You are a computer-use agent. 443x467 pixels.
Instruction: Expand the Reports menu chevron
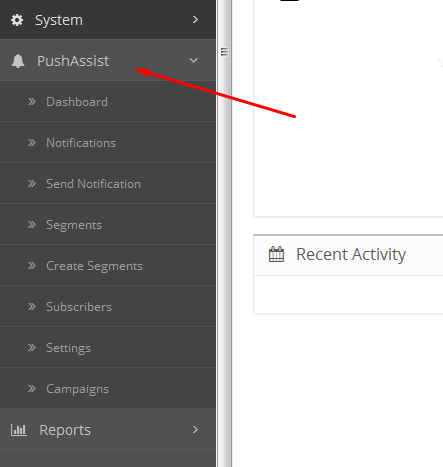[195, 430]
